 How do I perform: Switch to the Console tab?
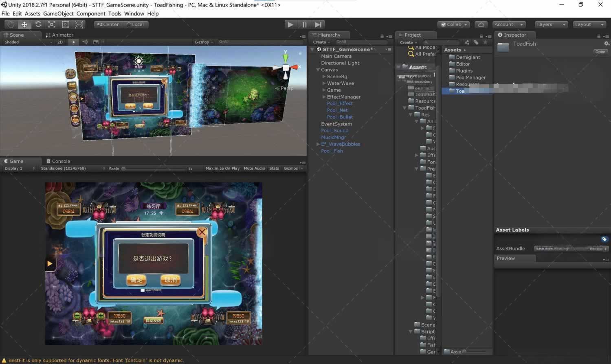[x=59, y=161]
